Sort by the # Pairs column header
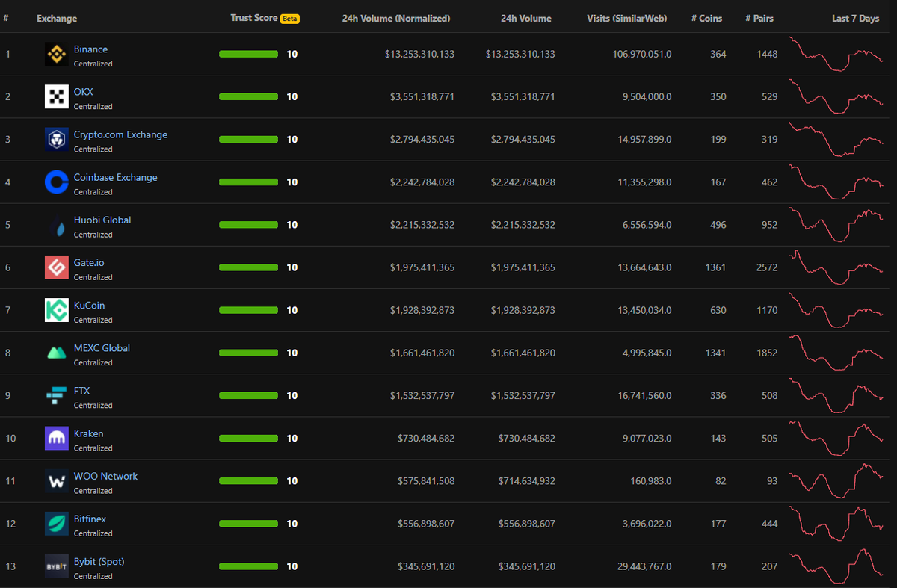Image resolution: width=897 pixels, height=588 pixels. coord(761,18)
